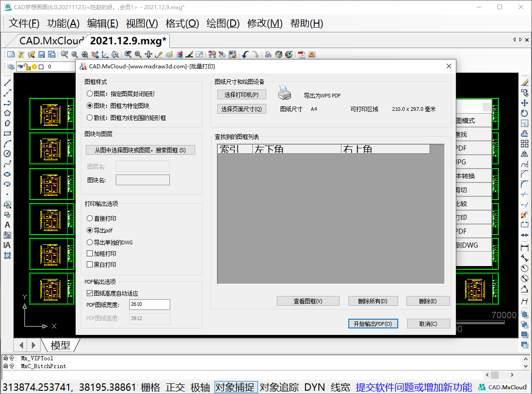
Task: Open the 绘图(D) menu
Action: tap(223, 24)
